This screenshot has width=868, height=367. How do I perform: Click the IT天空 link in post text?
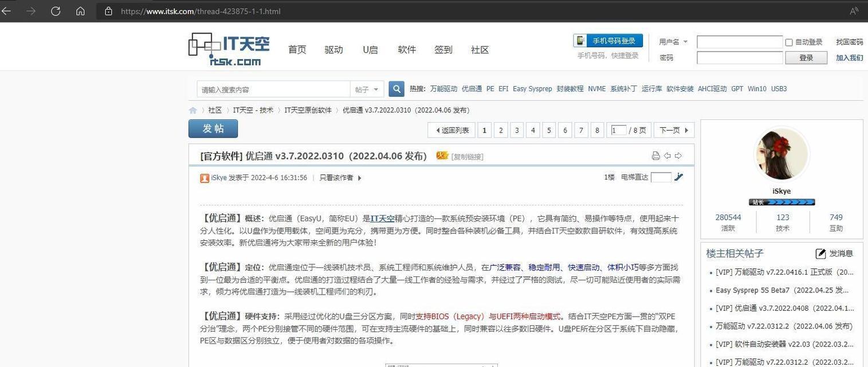383,218
